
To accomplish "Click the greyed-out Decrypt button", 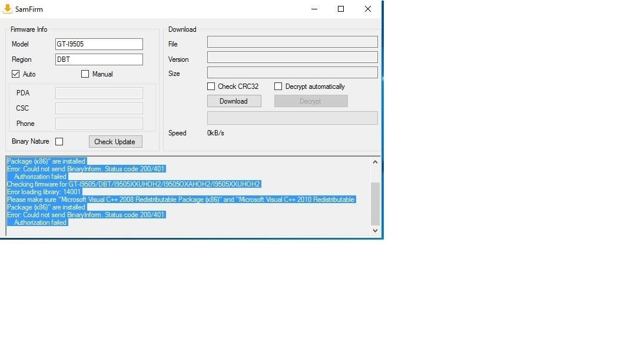I will tap(311, 101).
